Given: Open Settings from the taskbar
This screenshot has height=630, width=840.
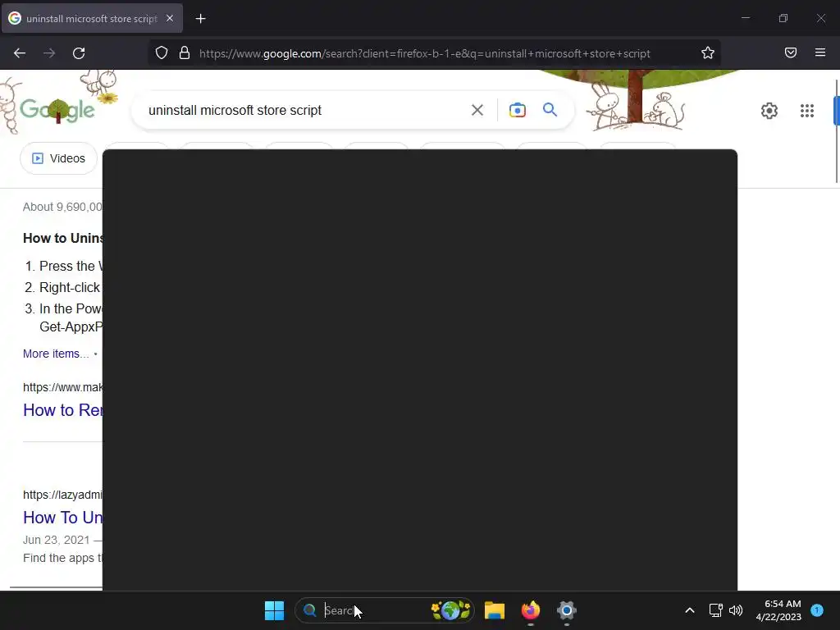Looking at the screenshot, I should [566, 610].
